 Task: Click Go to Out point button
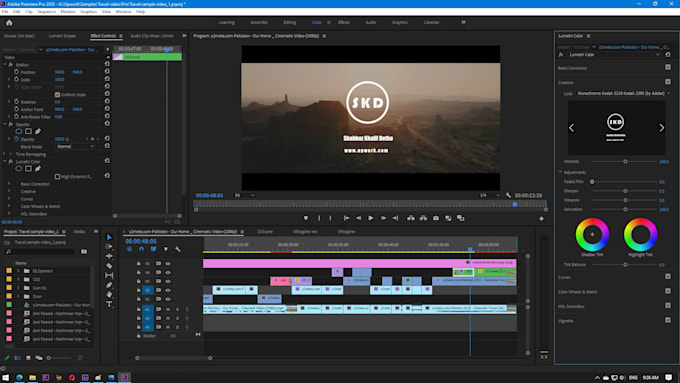click(396, 218)
